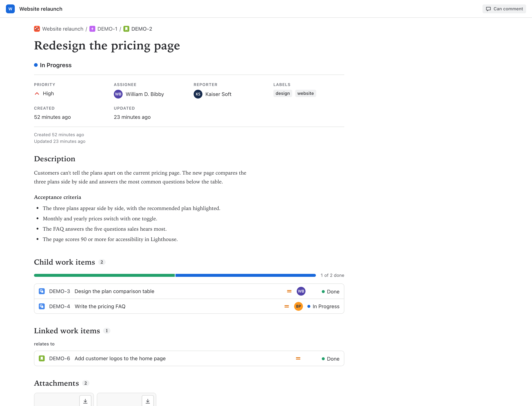Click the website label
The image size is (532, 406).
click(305, 94)
